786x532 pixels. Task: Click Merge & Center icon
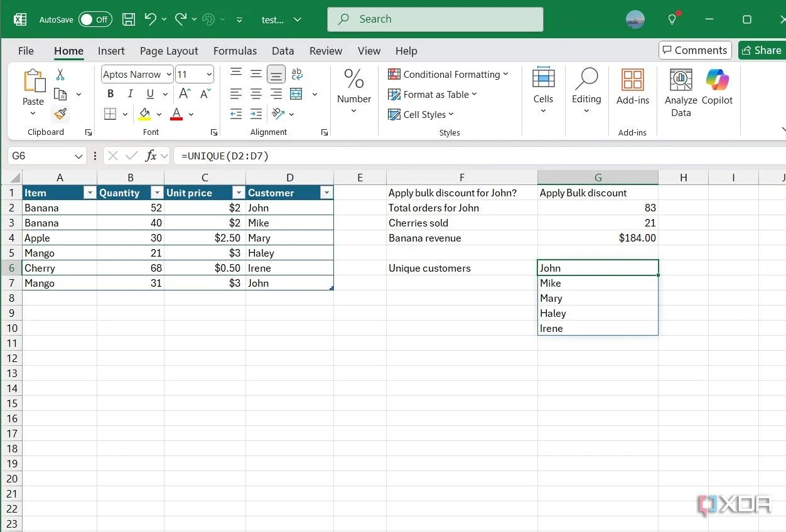[x=297, y=94]
